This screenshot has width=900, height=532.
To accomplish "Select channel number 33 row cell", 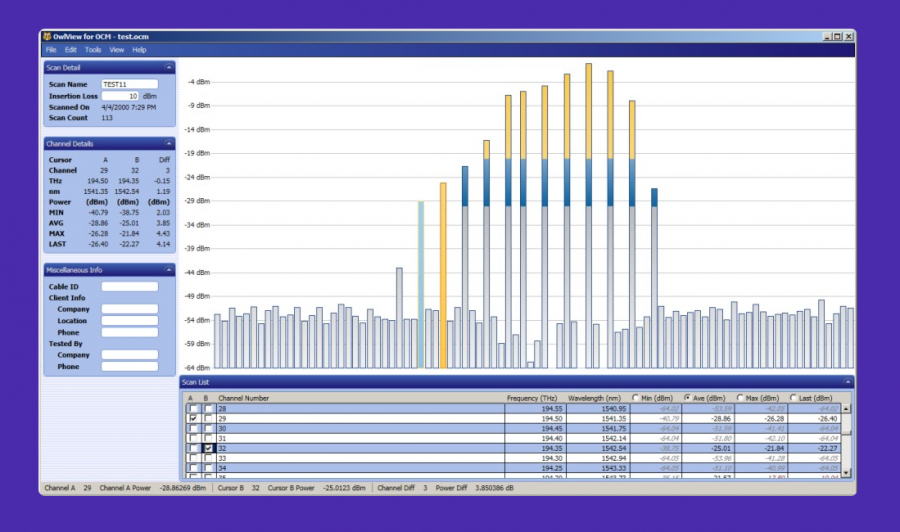I will pos(360,458).
